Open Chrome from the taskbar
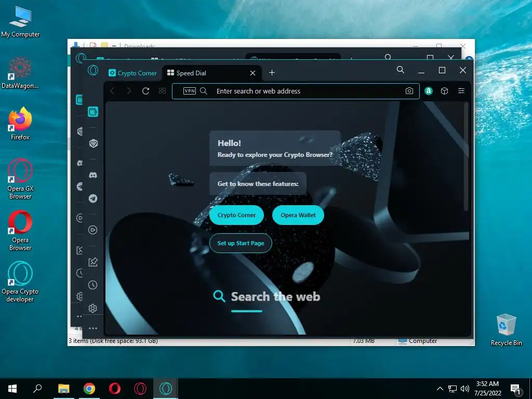The width and height of the screenshot is (532, 399). 89,389
